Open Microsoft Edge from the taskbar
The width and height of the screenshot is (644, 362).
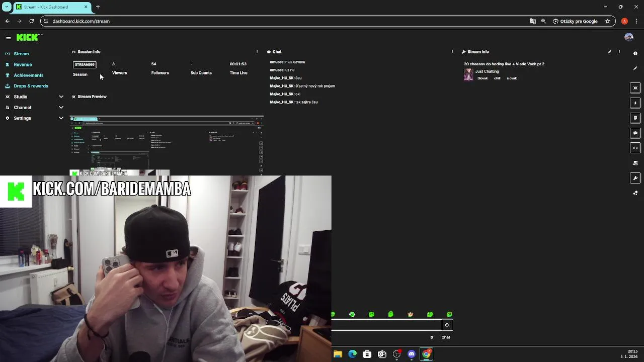352,354
